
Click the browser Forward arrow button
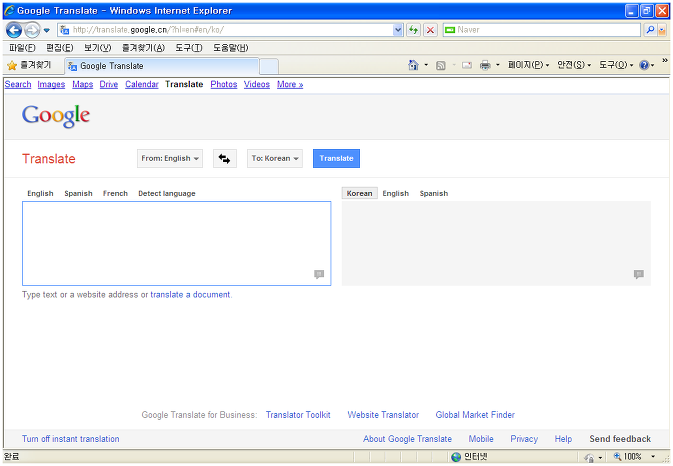[x=32, y=30]
